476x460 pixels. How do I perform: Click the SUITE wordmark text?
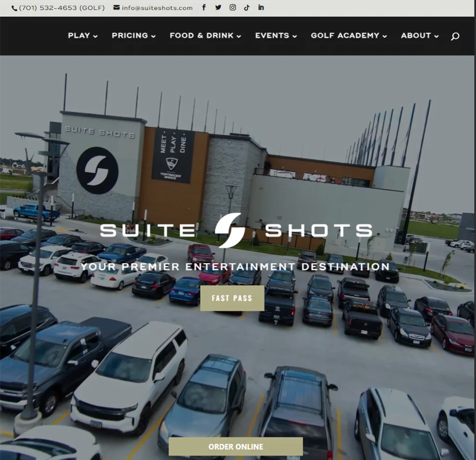[147, 230]
